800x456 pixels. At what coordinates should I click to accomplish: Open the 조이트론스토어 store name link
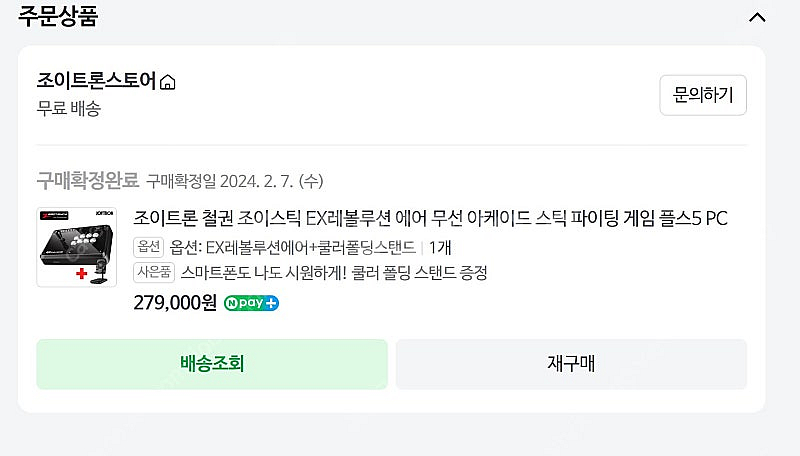pyautogui.click(x=96, y=82)
